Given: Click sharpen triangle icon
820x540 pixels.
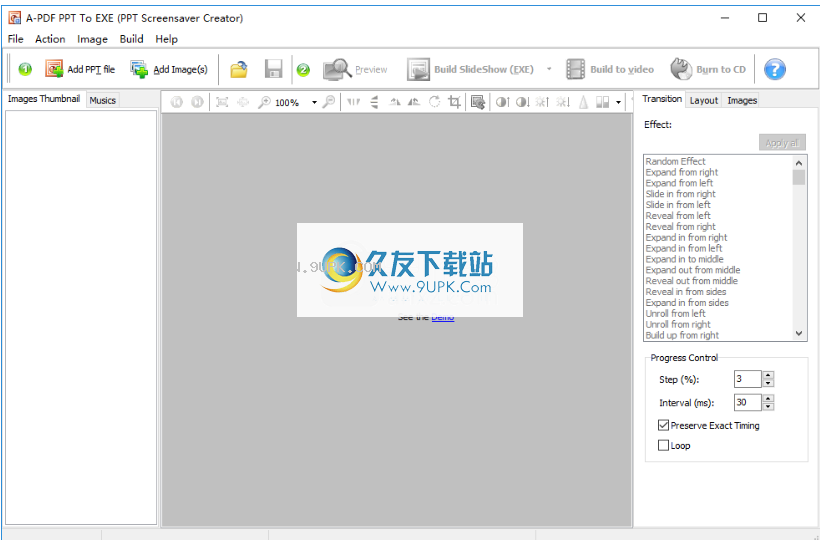Looking at the screenshot, I should (583, 102).
